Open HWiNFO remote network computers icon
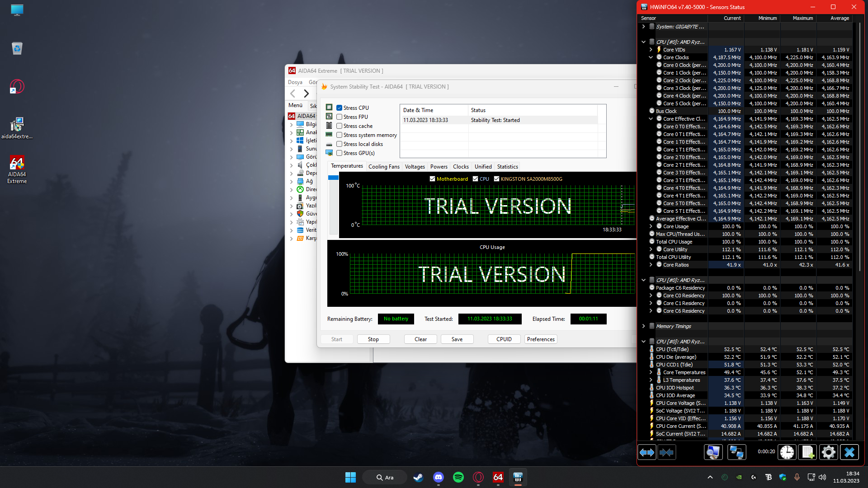Screen dimensions: 868x488 (736, 452)
